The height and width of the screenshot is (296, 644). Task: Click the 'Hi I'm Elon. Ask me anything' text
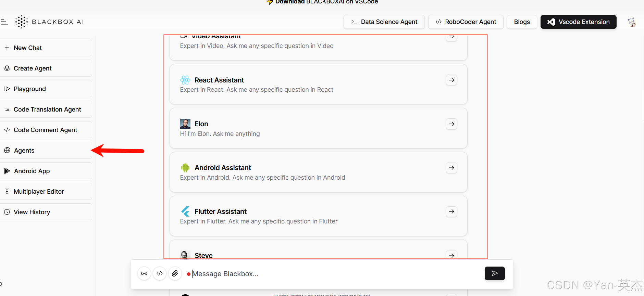point(220,134)
